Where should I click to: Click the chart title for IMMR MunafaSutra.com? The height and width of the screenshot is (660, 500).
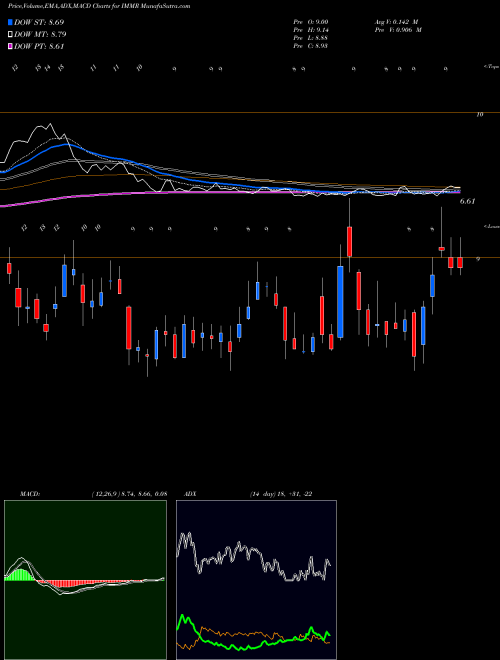[x=99, y=6]
